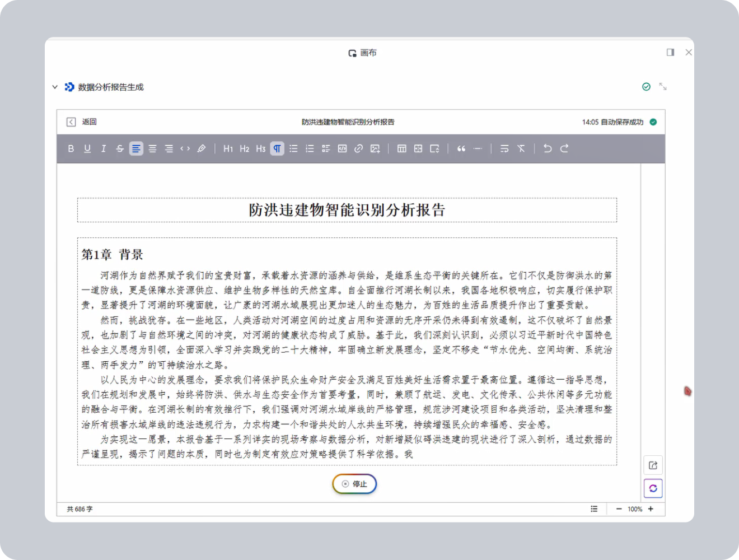
Task: Insert an image into the document
Action: 375,148
